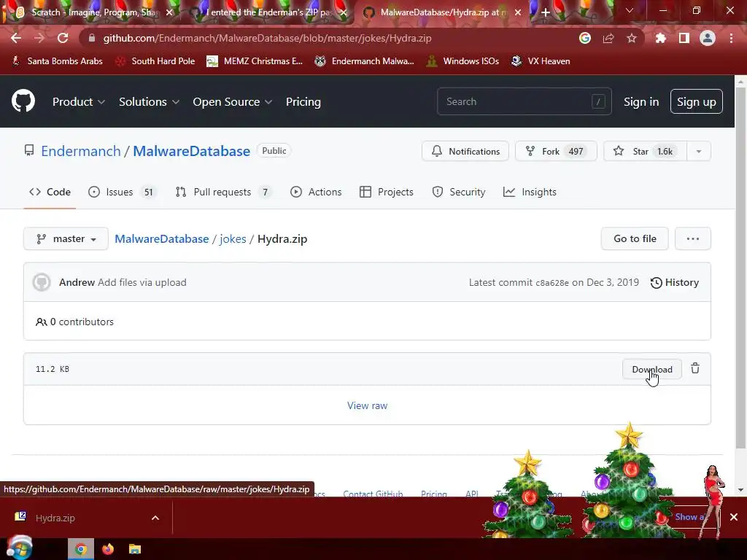Switch to the Code tab
Image resolution: width=747 pixels, height=560 pixels.
50,192
